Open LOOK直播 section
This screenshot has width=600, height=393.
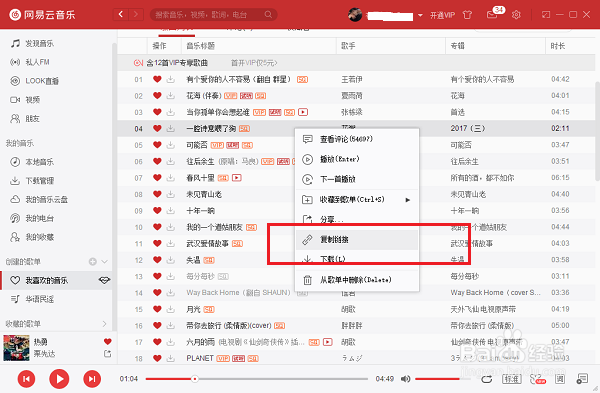click(x=34, y=81)
